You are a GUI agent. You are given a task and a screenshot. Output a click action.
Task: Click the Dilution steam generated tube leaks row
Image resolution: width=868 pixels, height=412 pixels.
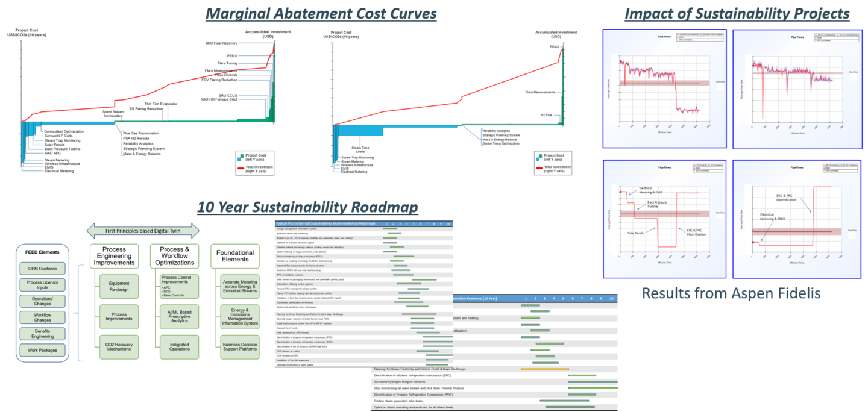[495, 401]
